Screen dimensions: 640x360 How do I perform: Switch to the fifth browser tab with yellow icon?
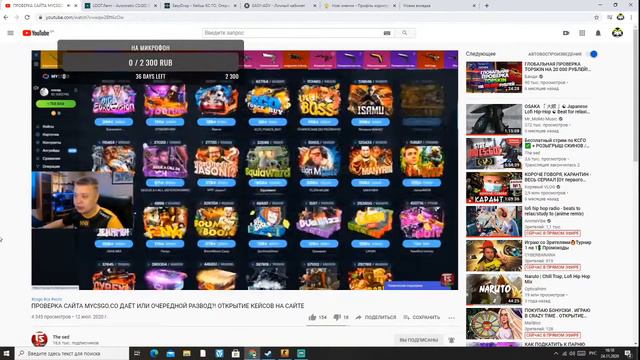tap(360, 6)
